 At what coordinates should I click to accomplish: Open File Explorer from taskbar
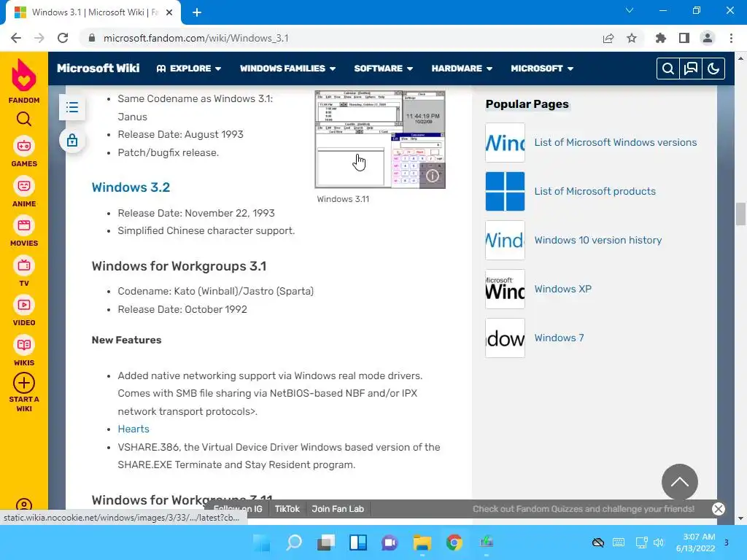(x=422, y=542)
